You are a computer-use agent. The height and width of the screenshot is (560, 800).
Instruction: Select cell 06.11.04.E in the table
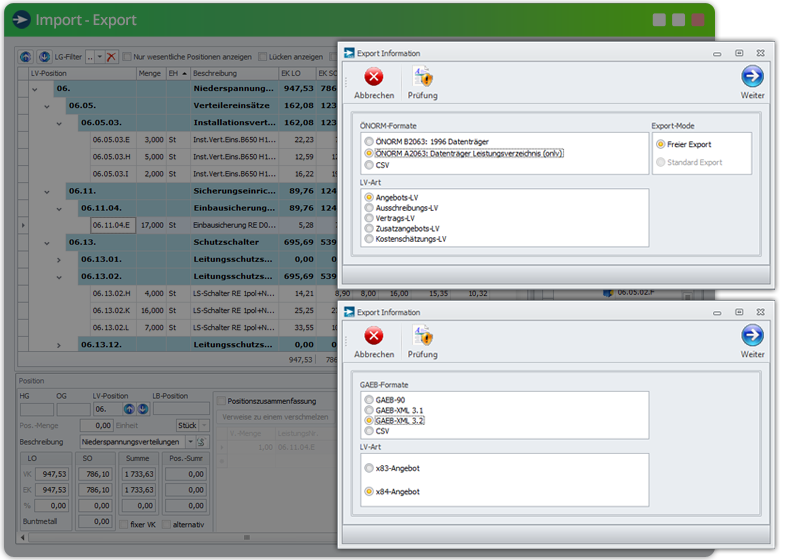click(x=113, y=225)
